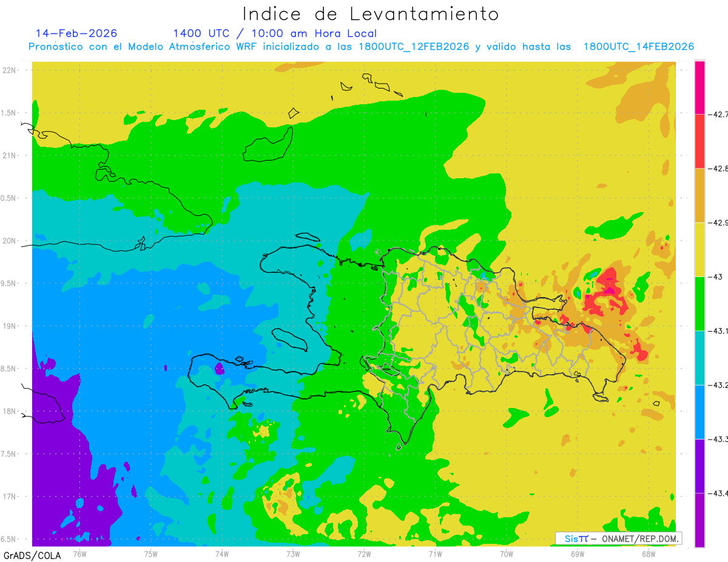This screenshot has width=728, height=562.
Task: Select the dark purple swatch above -43.4
Action: coord(699,466)
